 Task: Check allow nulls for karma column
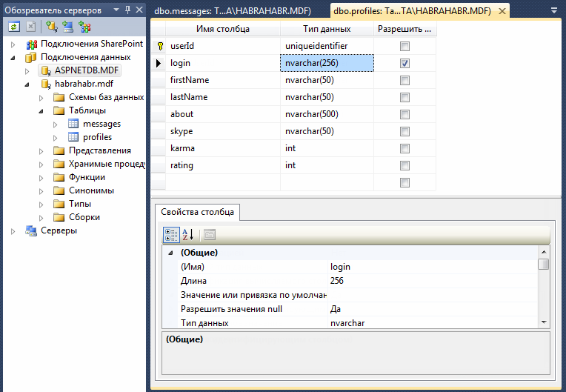click(404, 148)
